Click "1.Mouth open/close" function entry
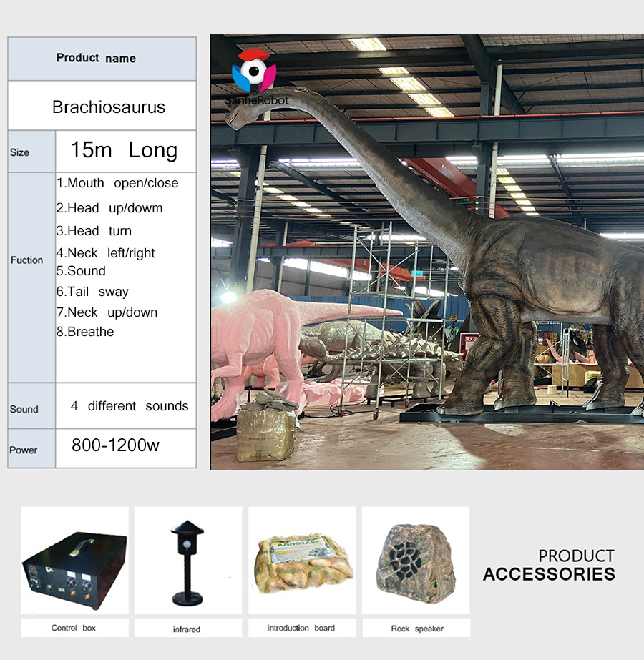The height and width of the screenshot is (660, 644). pos(117,183)
